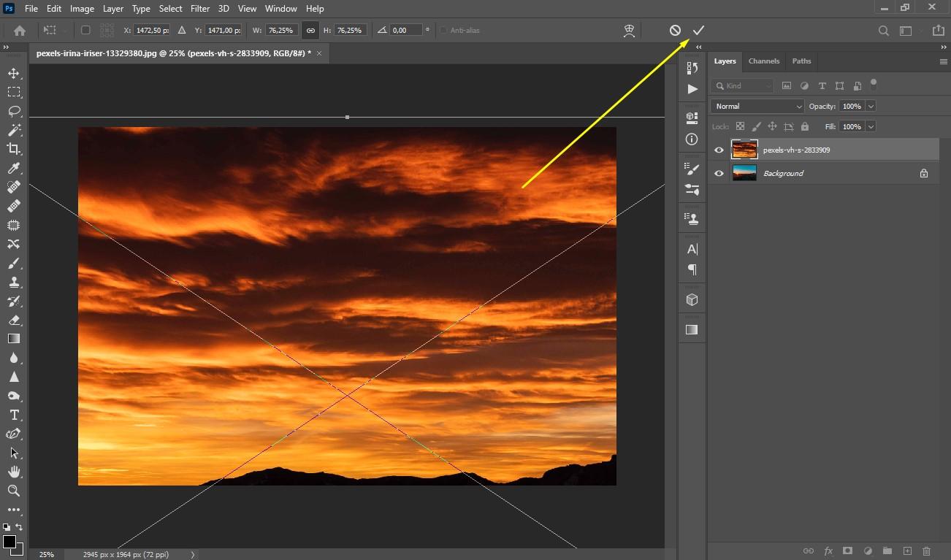Expand the Opacity value dropdown arrow
This screenshot has width=951, height=560.
click(870, 106)
